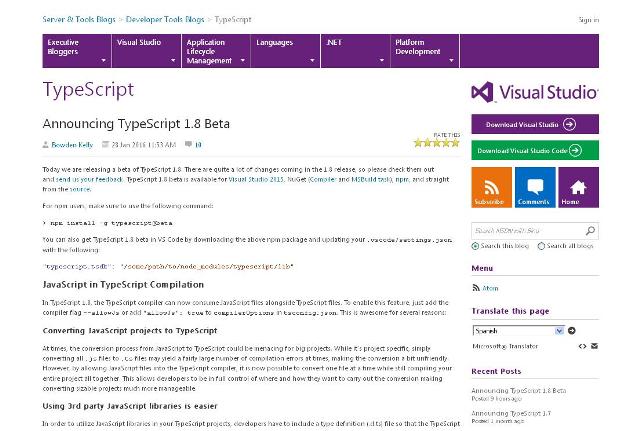Screen dimensions: 640x431
Task: Rate the post with the fifth star
Action: point(455,143)
